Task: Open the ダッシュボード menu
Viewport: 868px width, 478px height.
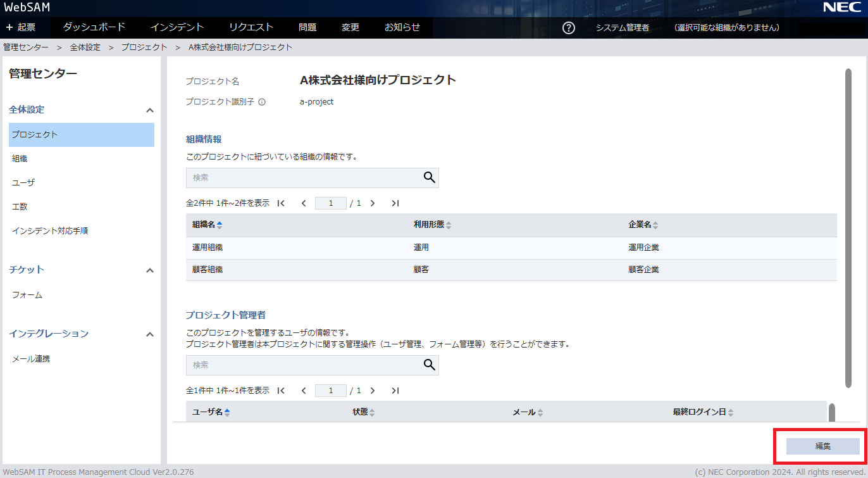Action: click(94, 27)
